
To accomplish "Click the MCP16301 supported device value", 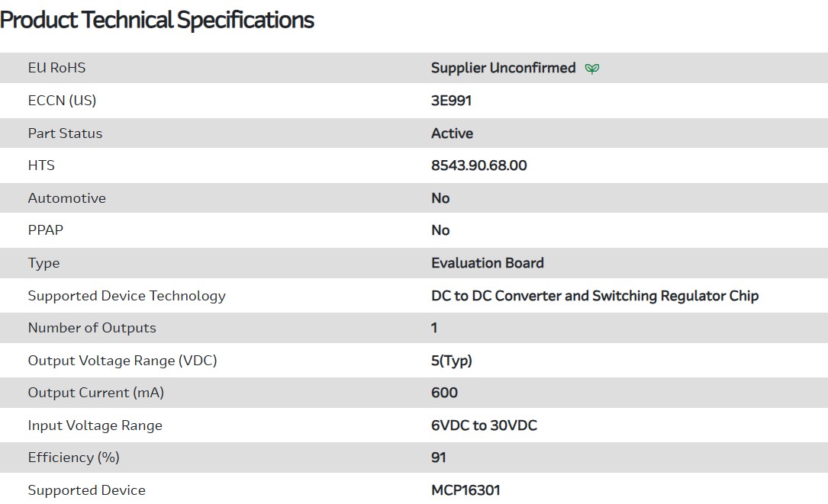I will click(466, 490).
